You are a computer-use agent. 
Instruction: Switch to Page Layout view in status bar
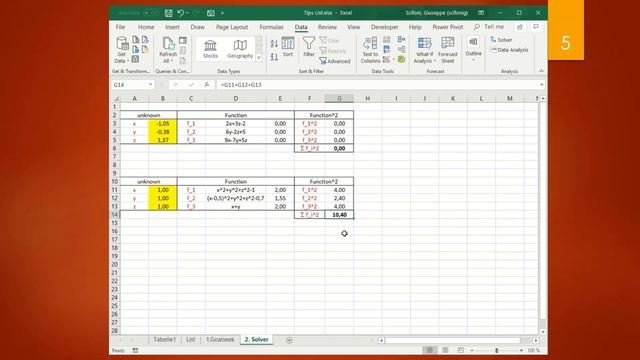(445, 350)
